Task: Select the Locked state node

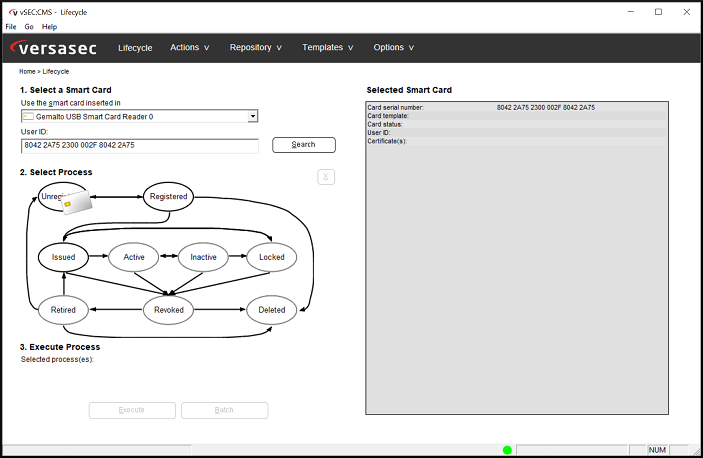Action: tap(272, 257)
